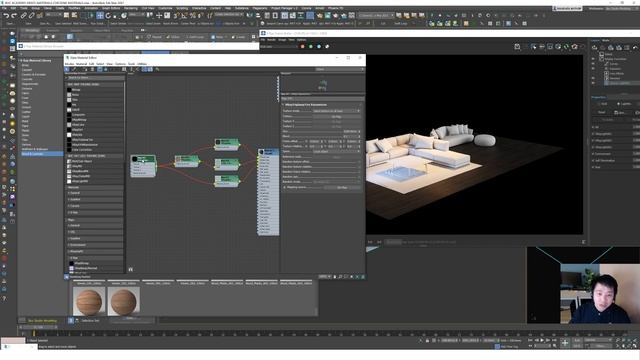Toggle Angle Snap in the main toolbar
Screen dimensions: 640x360
click(x=184, y=16)
